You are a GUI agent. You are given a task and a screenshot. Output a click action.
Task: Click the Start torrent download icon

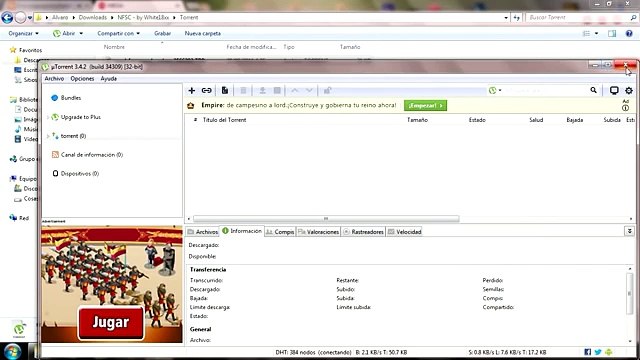point(262,90)
